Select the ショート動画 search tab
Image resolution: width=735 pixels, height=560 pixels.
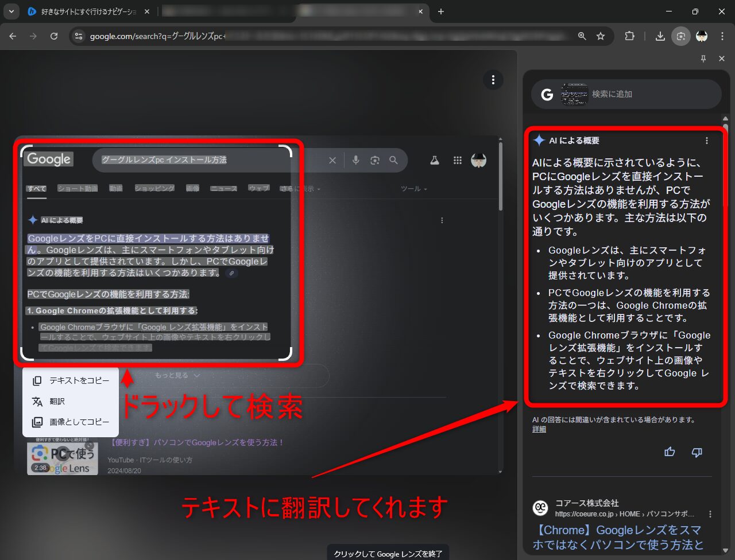click(x=78, y=188)
